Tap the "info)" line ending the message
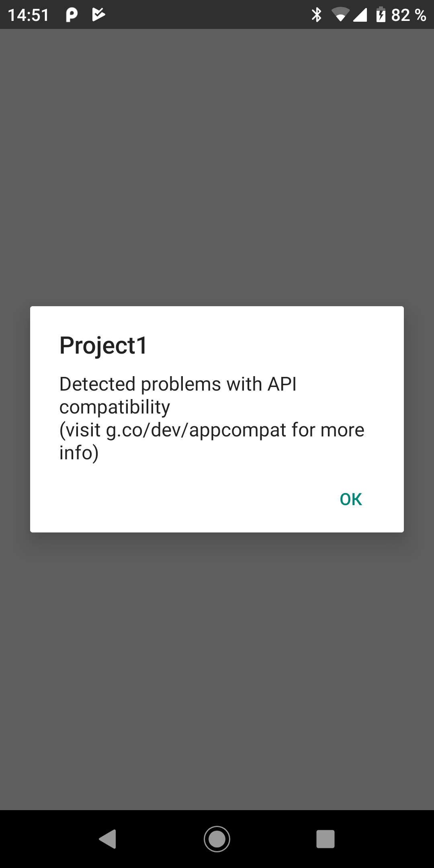The height and width of the screenshot is (868, 434). (79, 453)
